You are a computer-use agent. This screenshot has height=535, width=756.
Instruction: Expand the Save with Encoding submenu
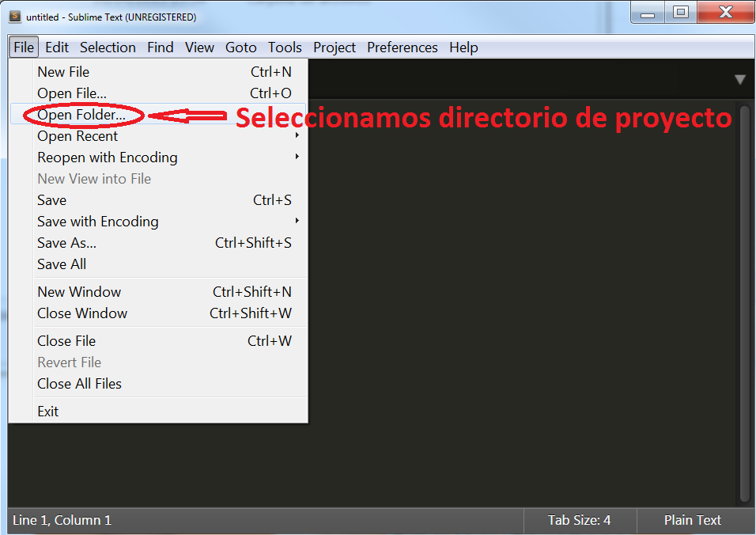tap(97, 222)
